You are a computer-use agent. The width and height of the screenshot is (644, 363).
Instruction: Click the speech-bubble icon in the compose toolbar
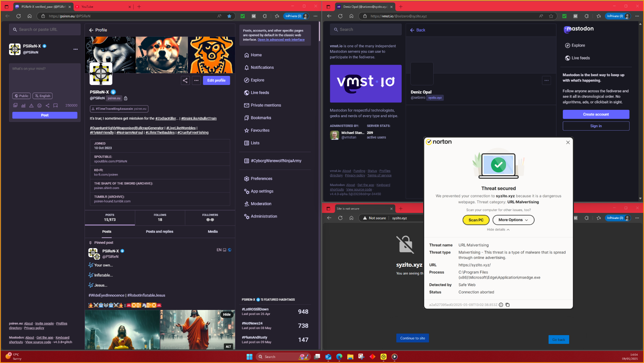(x=55, y=105)
